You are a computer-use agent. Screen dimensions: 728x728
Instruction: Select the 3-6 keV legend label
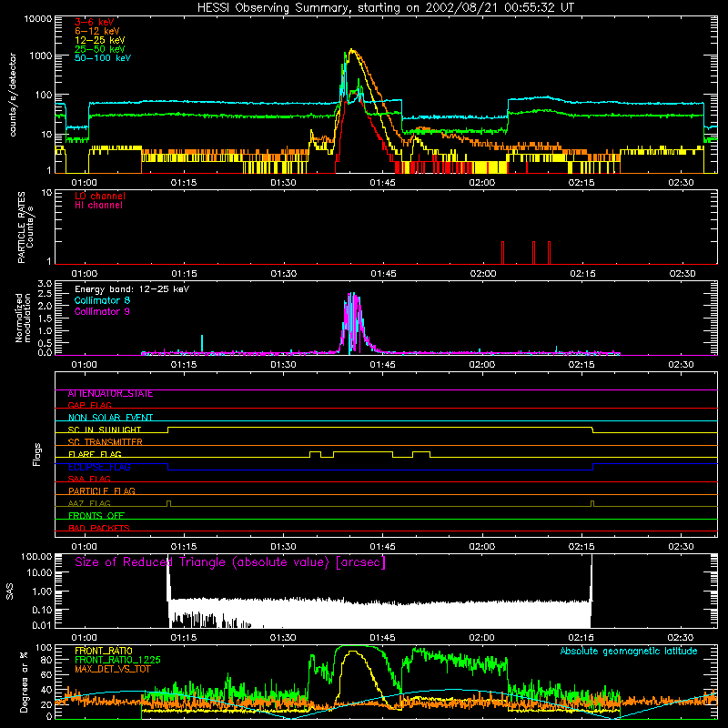[94, 22]
